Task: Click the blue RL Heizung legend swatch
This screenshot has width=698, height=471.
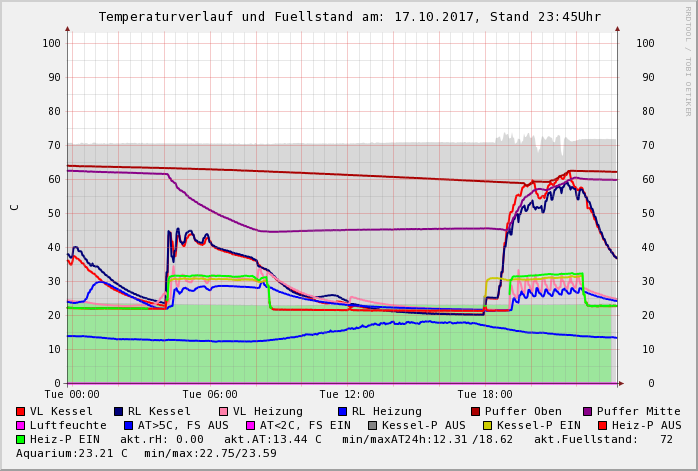Action: 341,411
